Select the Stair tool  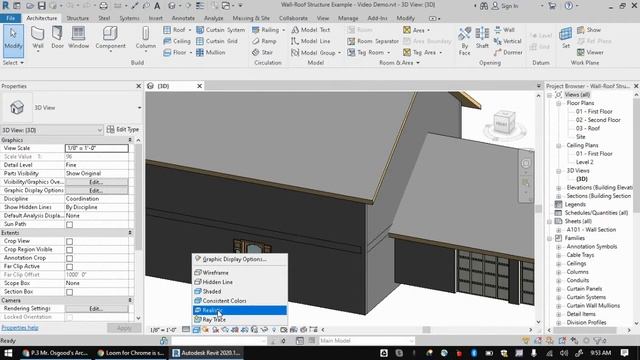tap(262, 52)
